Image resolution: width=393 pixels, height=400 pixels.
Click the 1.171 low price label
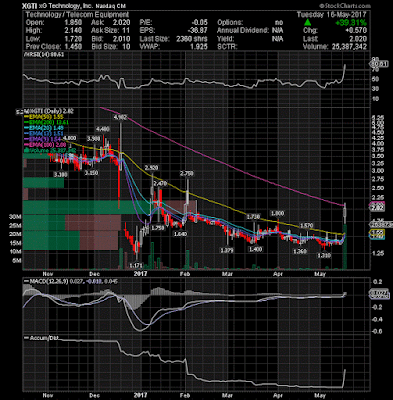click(x=136, y=266)
